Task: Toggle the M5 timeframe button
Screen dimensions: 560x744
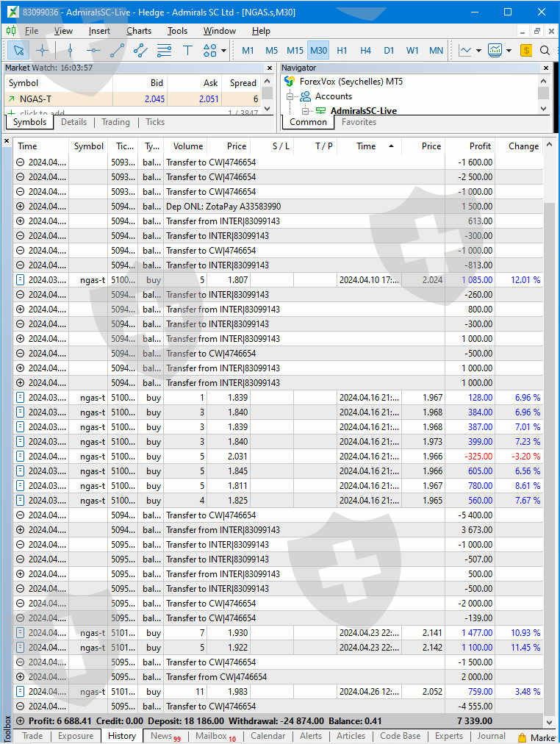Action: point(271,50)
